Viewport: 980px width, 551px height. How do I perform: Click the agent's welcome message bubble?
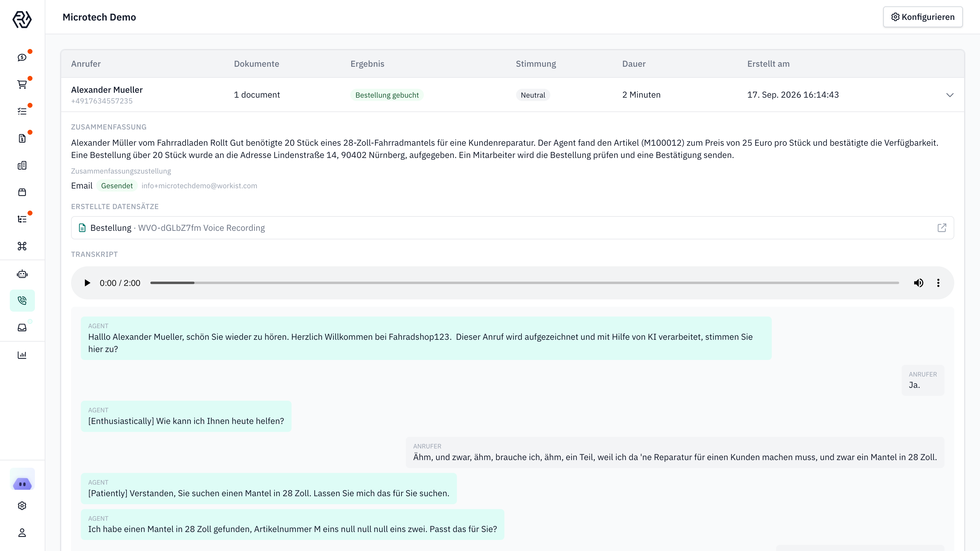(426, 338)
